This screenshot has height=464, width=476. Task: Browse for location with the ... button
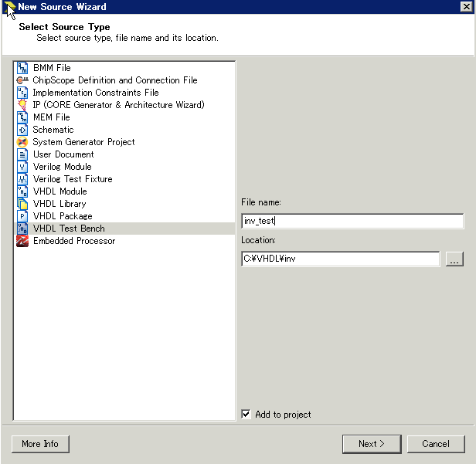(x=454, y=259)
